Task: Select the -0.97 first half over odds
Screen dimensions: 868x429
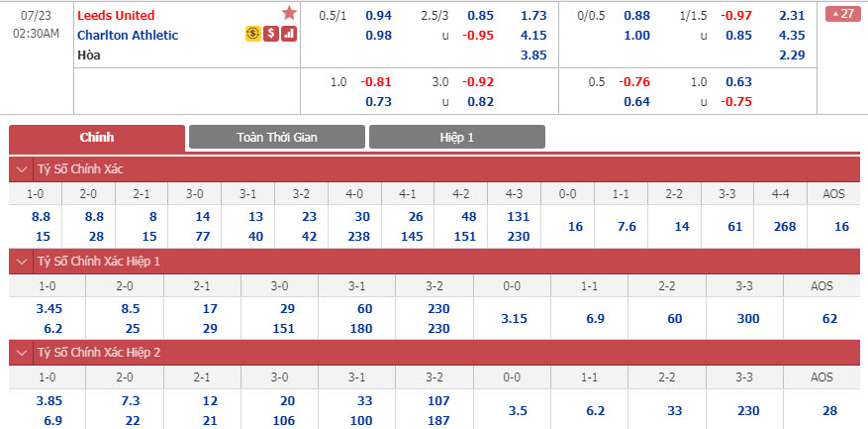Action: point(736,16)
